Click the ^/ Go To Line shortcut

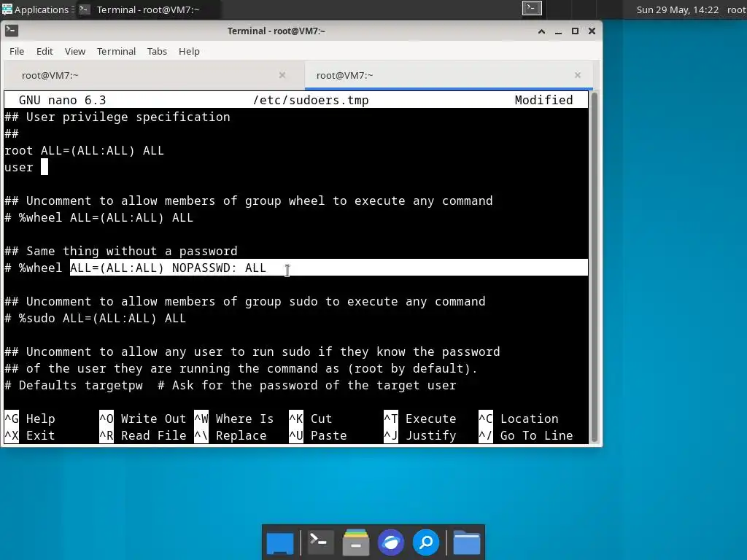click(525, 435)
